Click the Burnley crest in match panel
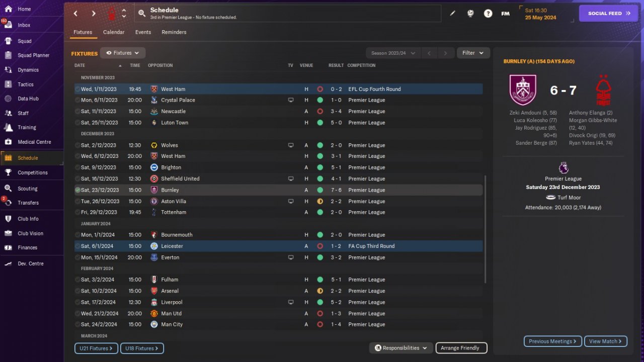The width and height of the screenshot is (644, 362). pyautogui.click(x=523, y=90)
